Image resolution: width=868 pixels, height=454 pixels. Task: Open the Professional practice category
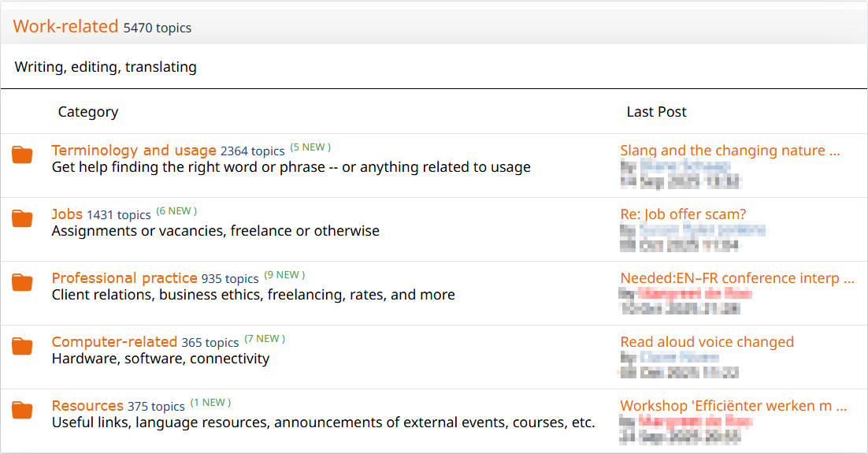[x=124, y=278]
